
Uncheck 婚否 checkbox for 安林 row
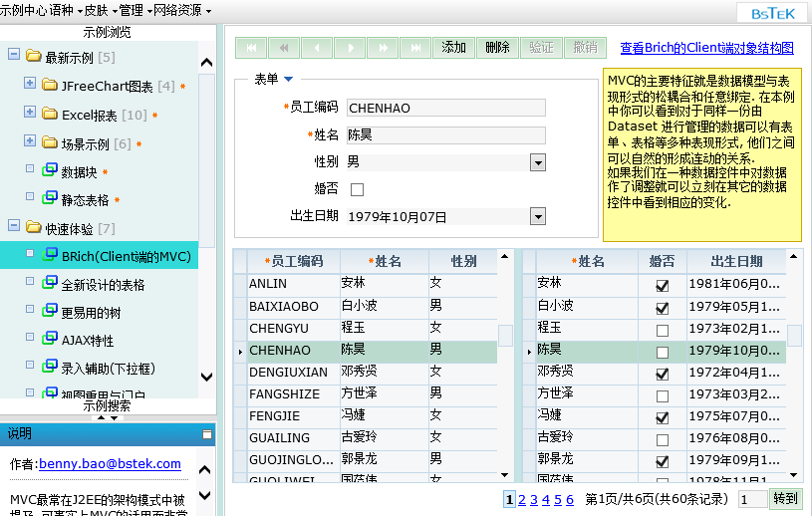[663, 285]
